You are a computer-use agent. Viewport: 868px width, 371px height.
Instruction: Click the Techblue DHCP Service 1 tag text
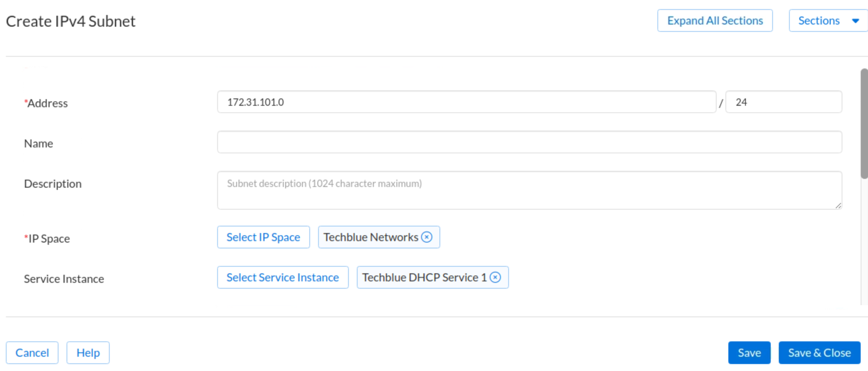coord(424,277)
